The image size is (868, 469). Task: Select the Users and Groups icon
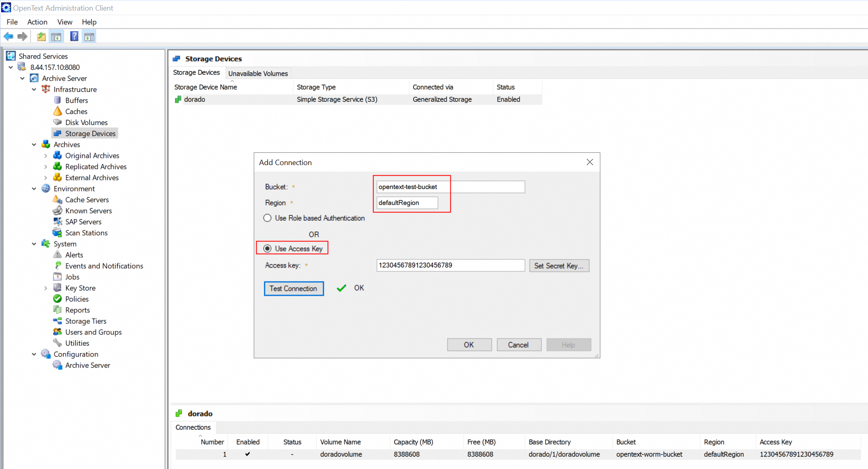(58, 332)
